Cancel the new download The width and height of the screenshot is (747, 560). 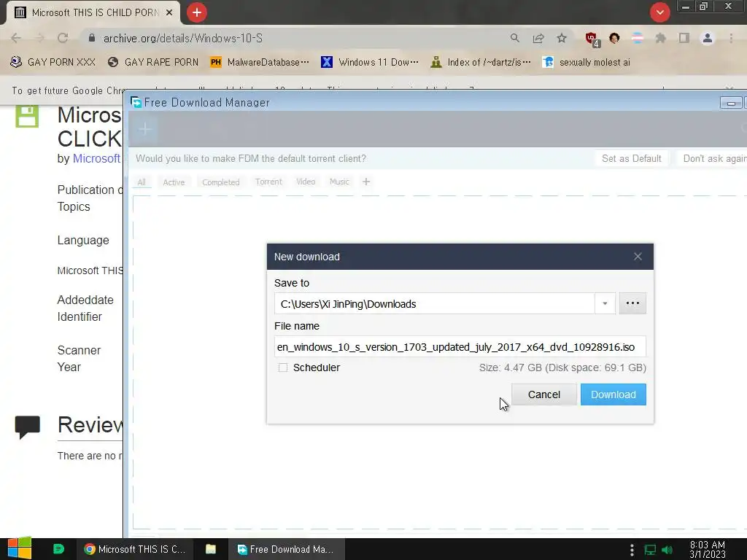tap(544, 394)
